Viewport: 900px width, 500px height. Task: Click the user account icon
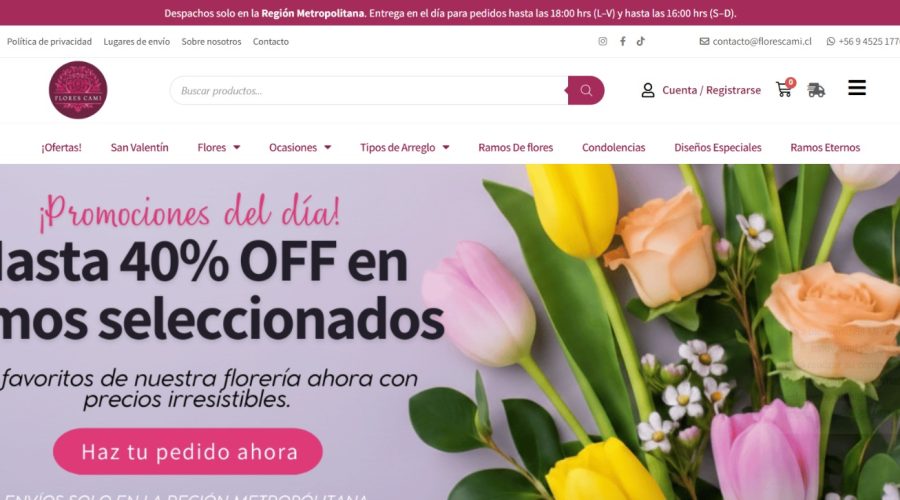point(648,90)
